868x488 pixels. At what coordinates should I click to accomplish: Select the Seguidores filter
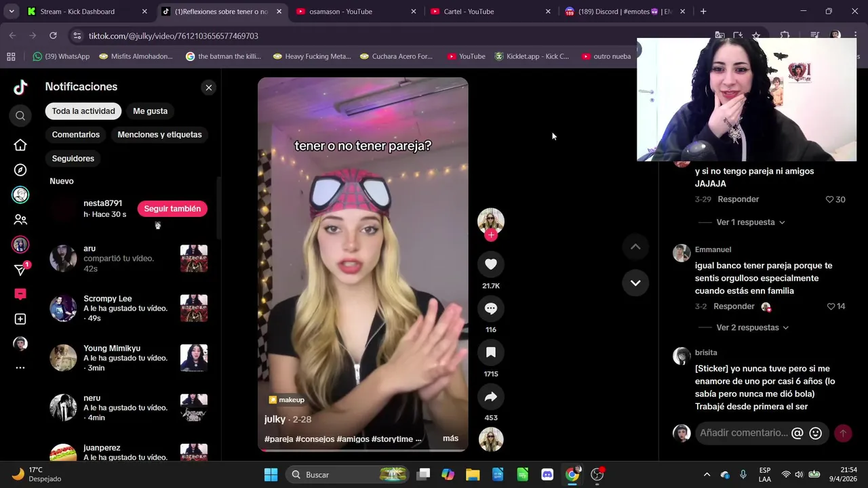click(73, 159)
